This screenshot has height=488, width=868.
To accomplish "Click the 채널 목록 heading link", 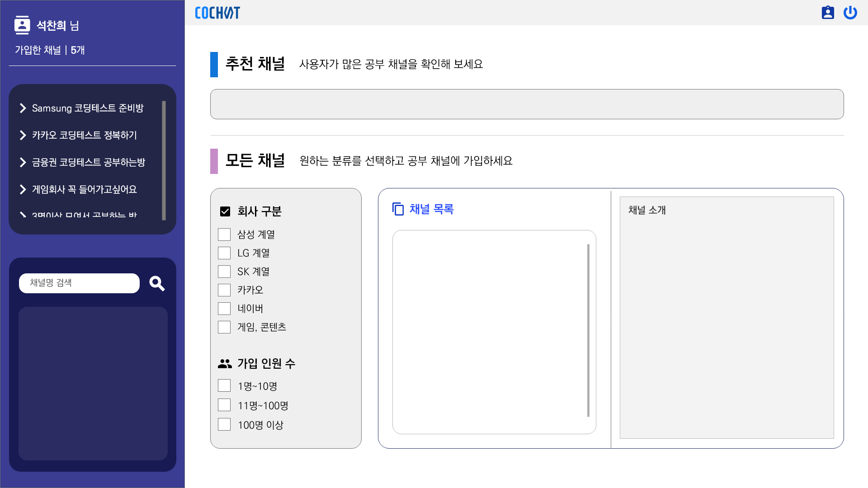I will tap(431, 209).
